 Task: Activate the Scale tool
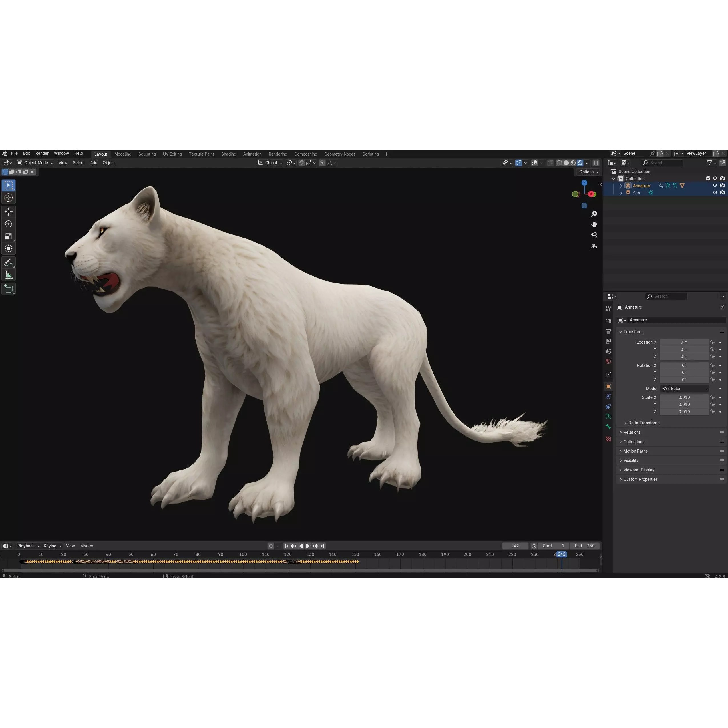pyautogui.click(x=8, y=236)
